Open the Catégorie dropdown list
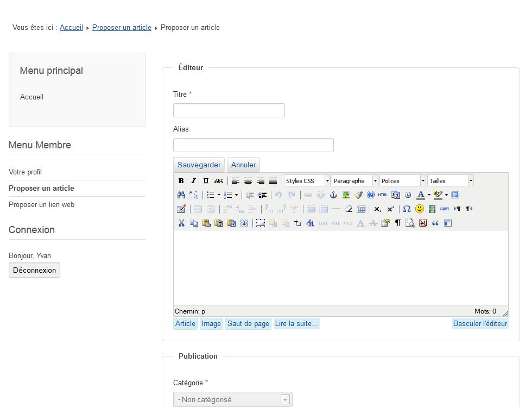This screenshot has height=407, width=532. [x=232, y=399]
